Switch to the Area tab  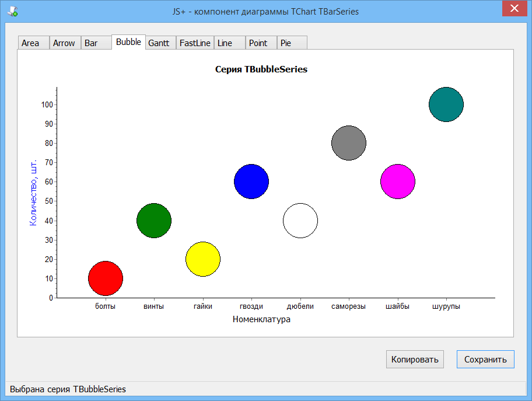(x=31, y=43)
